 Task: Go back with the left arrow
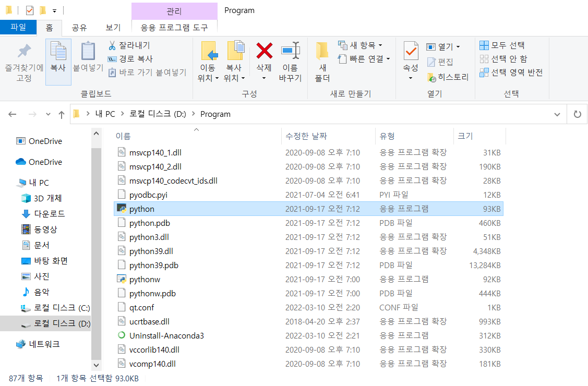tap(13, 114)
